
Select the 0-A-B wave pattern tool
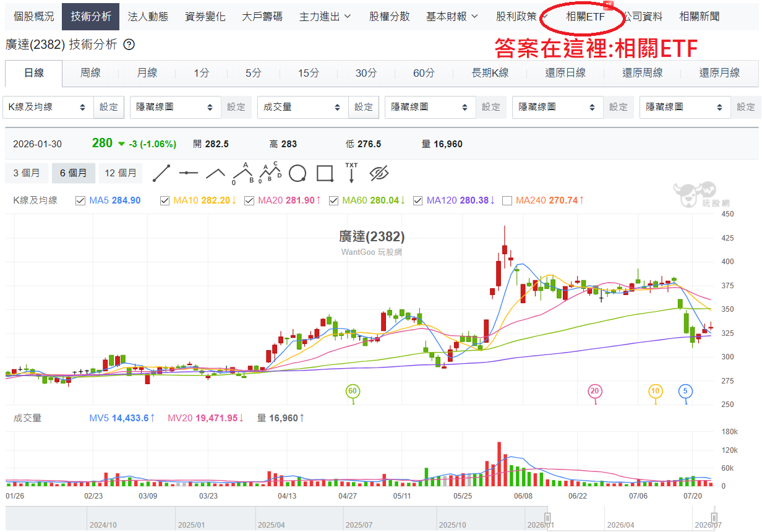[x=244, y=173]
